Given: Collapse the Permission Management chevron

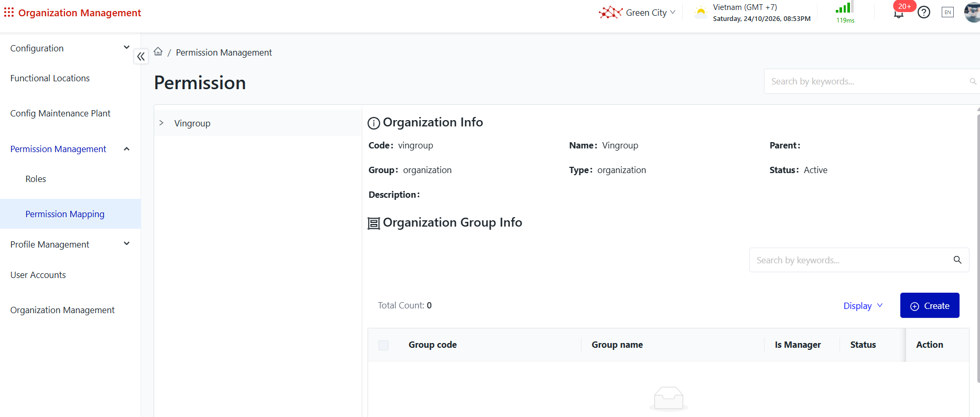Looking at the screenshot, I should pos(126,149).
